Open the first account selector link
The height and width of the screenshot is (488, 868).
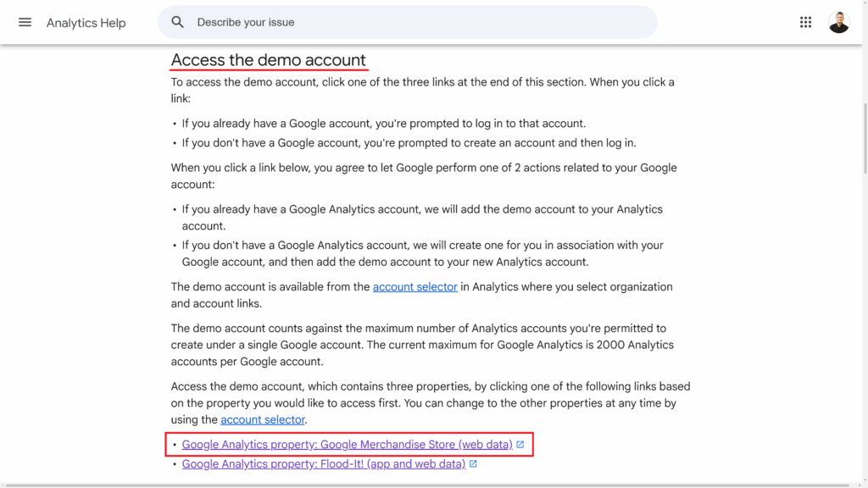[x=415, y=286]
